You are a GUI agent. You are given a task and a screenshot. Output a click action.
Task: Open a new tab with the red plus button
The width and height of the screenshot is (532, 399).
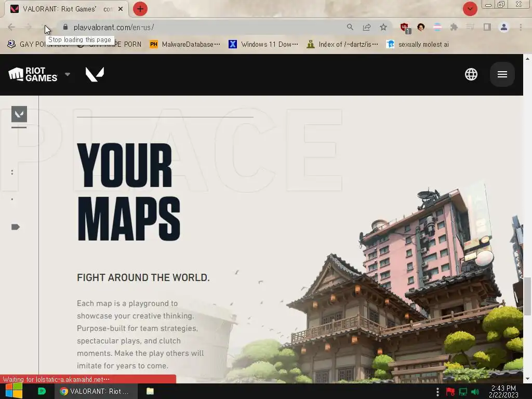coord(140,9)
